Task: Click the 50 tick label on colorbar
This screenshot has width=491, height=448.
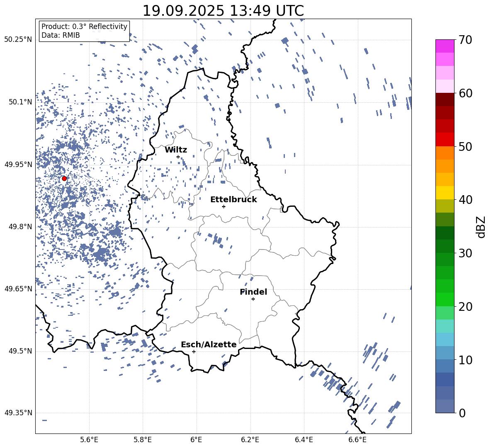Action: (465, 146)
